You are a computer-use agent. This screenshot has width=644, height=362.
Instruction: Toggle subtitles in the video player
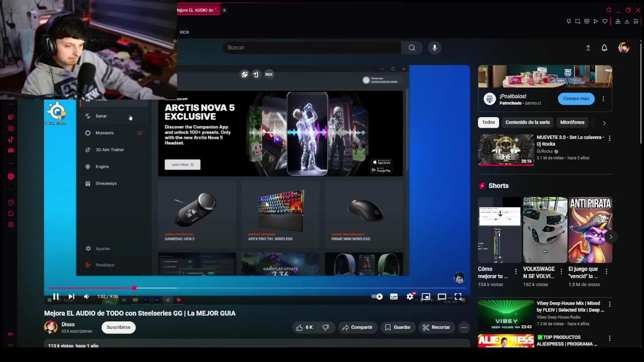[x=394, y=297]
